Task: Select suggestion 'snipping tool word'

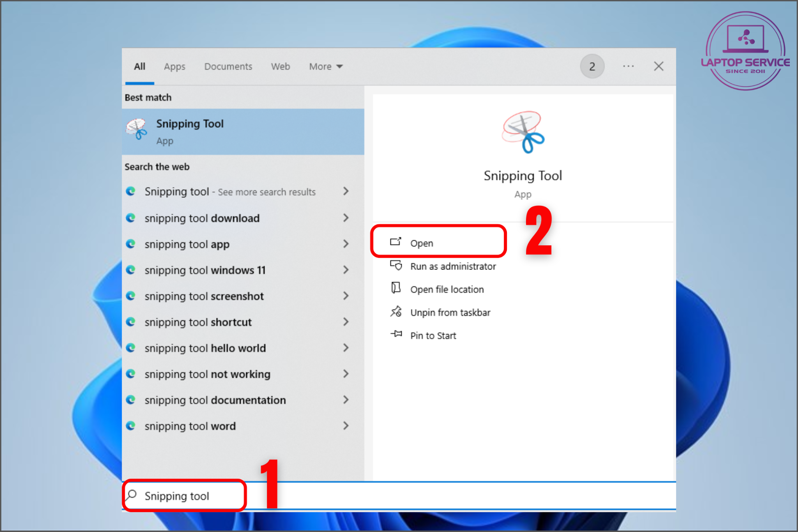Action: coord(190,426)
